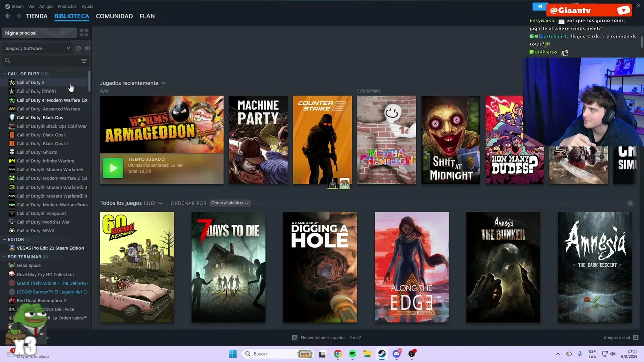Click the library search input field
Viewport: 644px width, 362px height.
[45, 61]
